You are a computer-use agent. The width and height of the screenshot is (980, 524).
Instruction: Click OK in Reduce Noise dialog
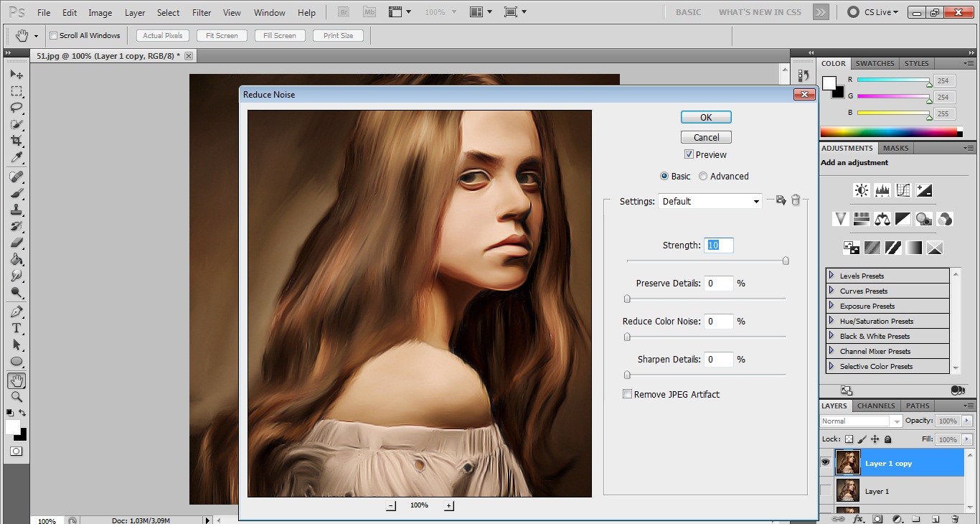tap(706, 117)
